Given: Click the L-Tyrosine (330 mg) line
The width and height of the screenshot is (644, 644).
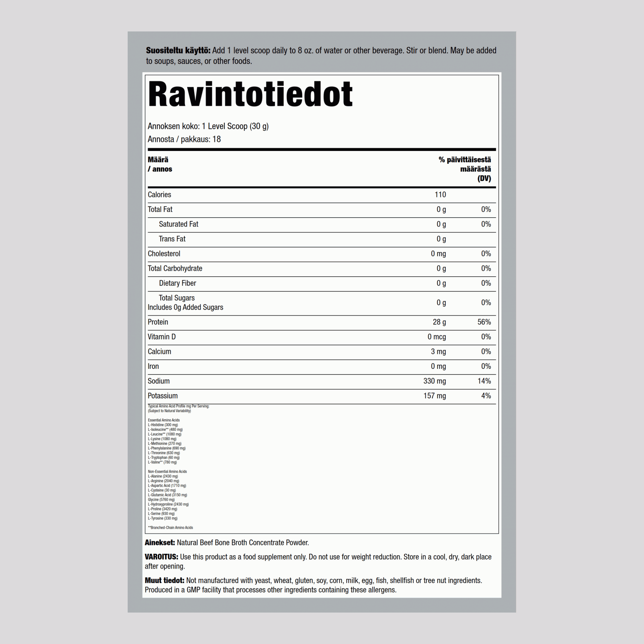Looking at the screenshot, I should (x=163, y=518).
